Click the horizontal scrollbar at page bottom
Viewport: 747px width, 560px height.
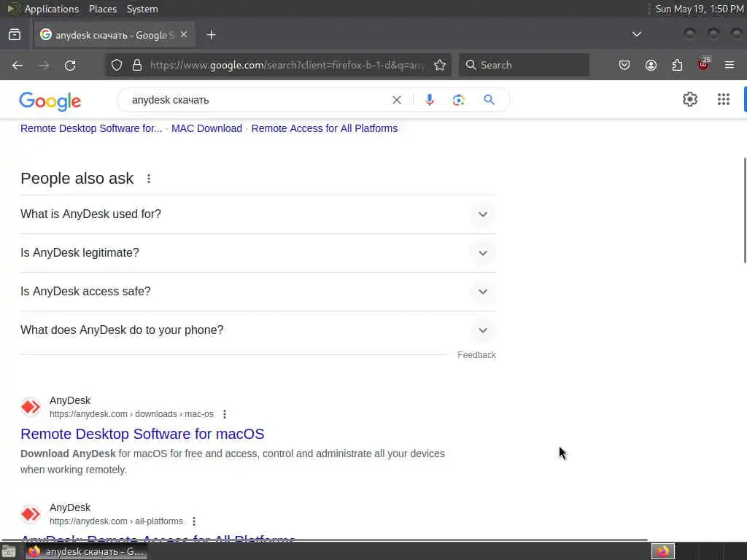point(324,540)
